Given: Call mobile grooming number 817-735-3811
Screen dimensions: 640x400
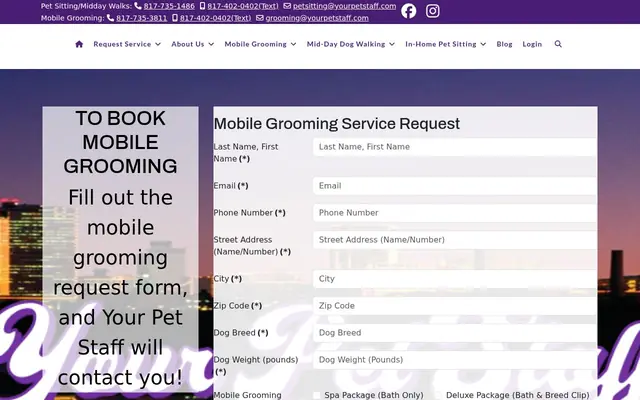Looking at the screenshot, I should pyautogui.click(x=142, y=18).
